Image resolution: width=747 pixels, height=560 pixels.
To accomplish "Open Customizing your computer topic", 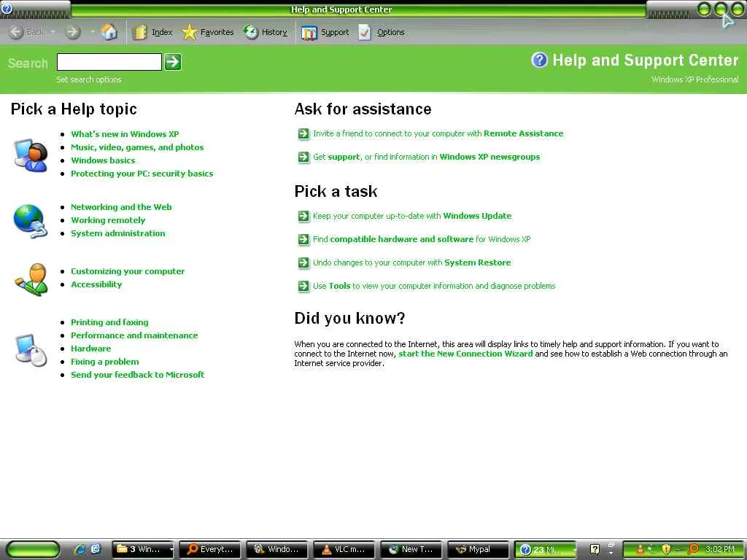I will coord(128,271).
